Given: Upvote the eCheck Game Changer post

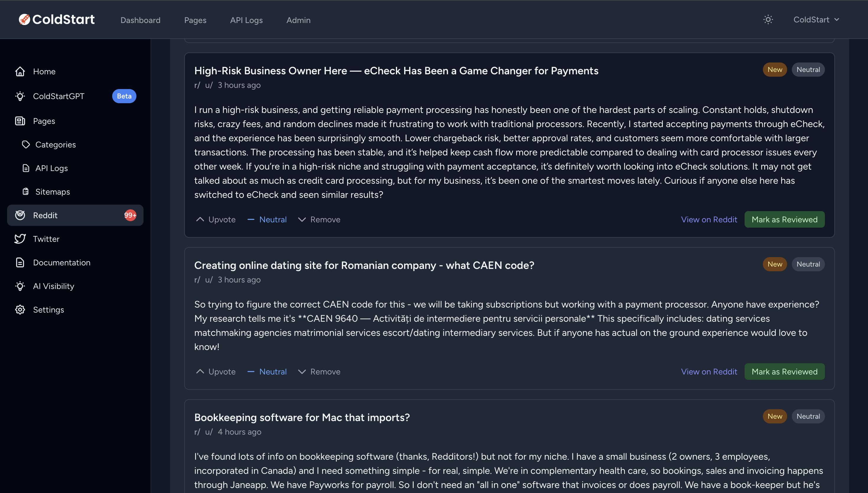Looking at the screenshot, I should tap(216, 219).
